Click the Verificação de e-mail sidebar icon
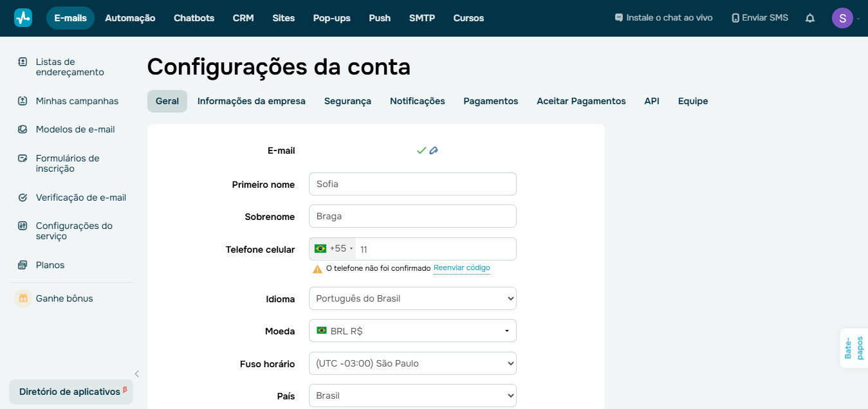 (x=23, y=197)
